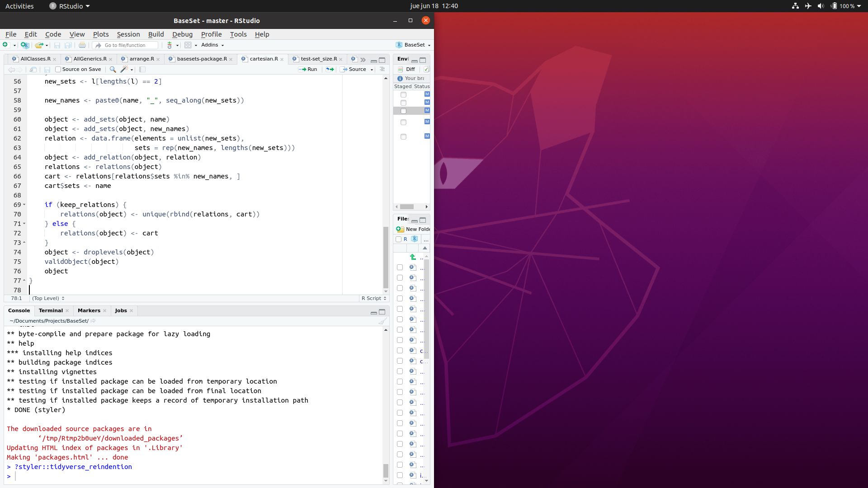This screenshot has width=868, height=488.
Task: Open the Source button dropdown arrow
Action: tap(372, 70)
